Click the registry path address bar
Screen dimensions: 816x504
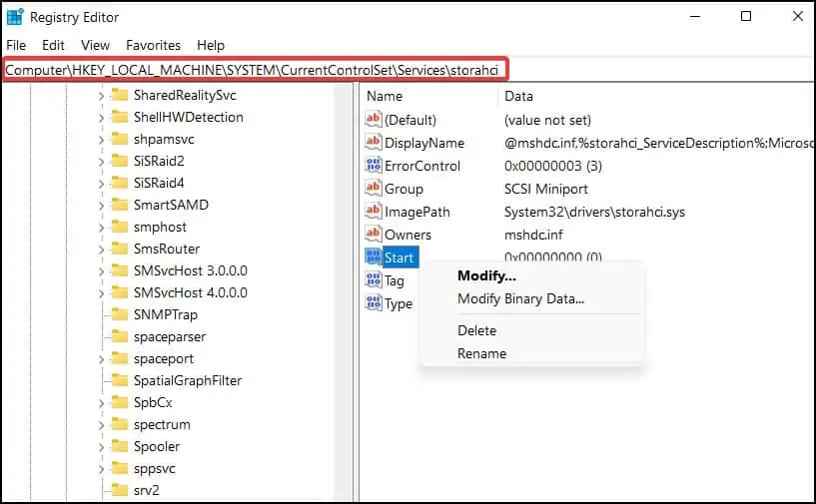tap(255, 70)
